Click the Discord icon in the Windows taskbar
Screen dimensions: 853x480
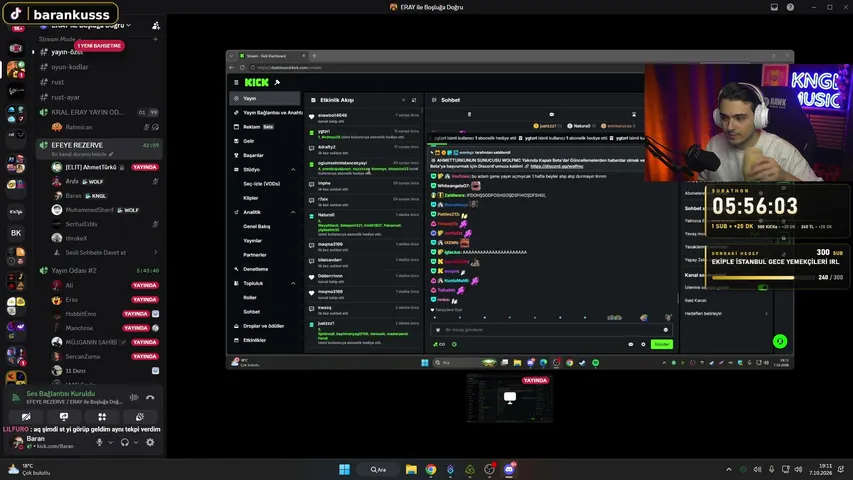[509, 469]
